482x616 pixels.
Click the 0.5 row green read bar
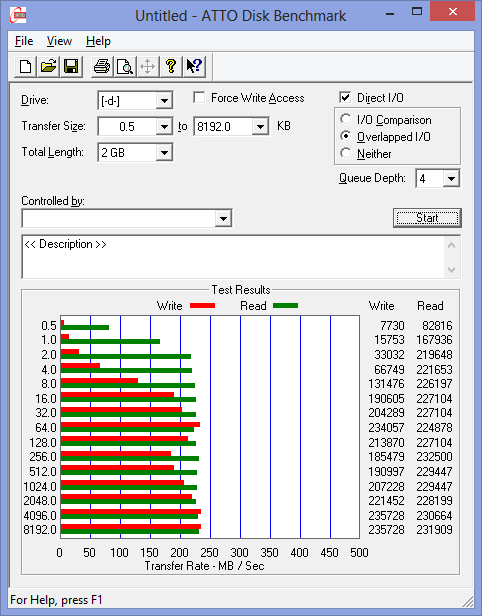[x=85, y=327]
